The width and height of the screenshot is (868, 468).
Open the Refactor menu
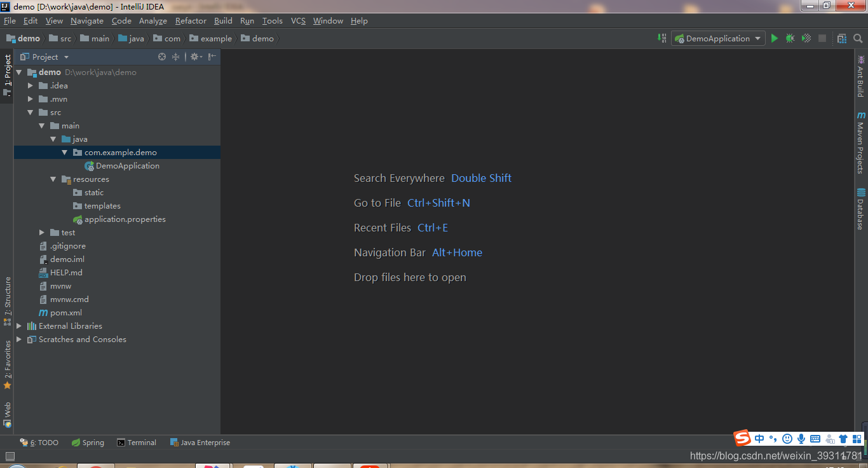(191, 21)
